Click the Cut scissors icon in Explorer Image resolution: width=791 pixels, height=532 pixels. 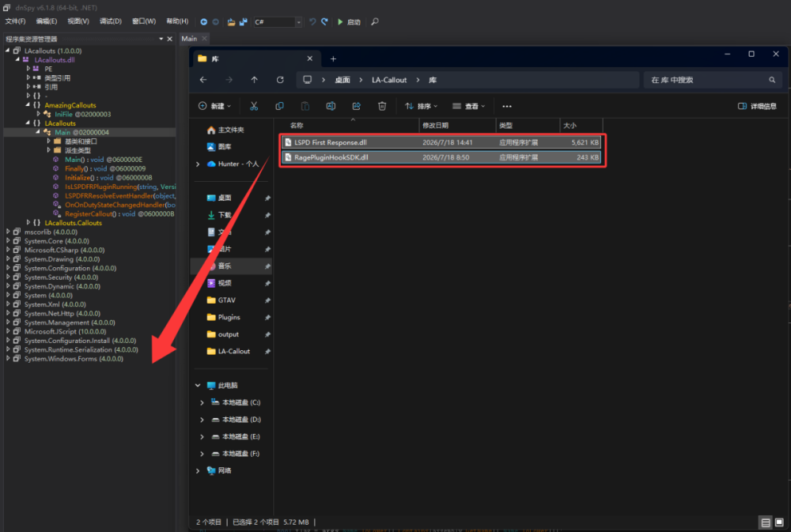[x=254, y=106]
